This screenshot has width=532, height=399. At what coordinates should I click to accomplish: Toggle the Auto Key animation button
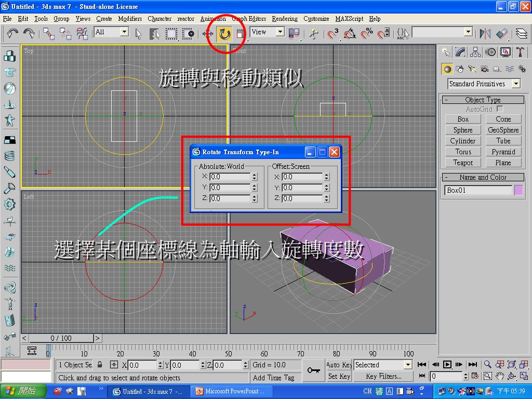click(339, 365)
